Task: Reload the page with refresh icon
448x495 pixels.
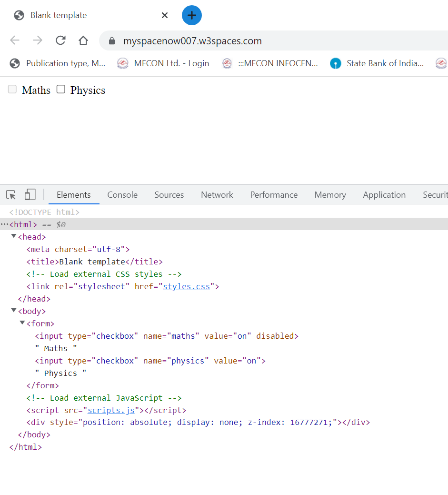Action: (60, 40)
